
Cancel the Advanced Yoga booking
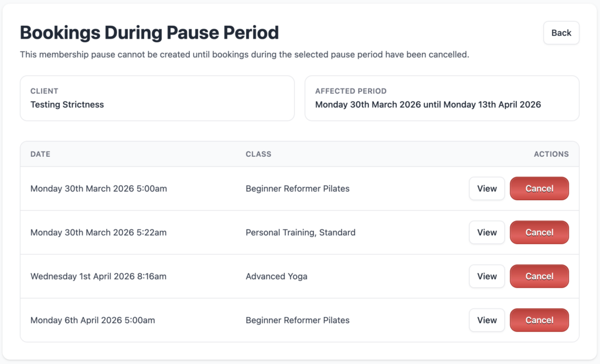pyautogui.click(x=539, y=276)
